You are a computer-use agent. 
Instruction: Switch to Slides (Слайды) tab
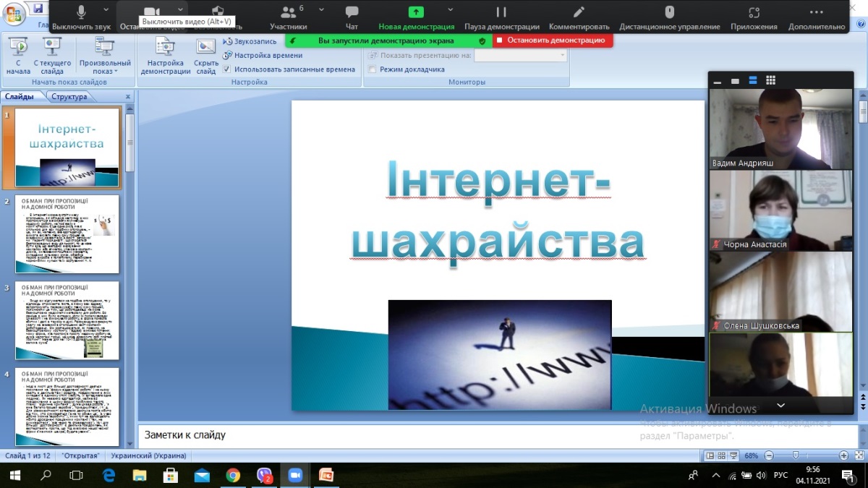(20, 96)
